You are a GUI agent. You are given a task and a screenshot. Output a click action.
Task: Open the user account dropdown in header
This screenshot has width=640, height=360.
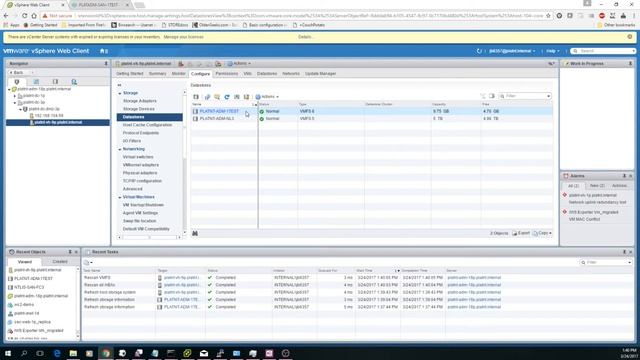click(x=512, y=51)
